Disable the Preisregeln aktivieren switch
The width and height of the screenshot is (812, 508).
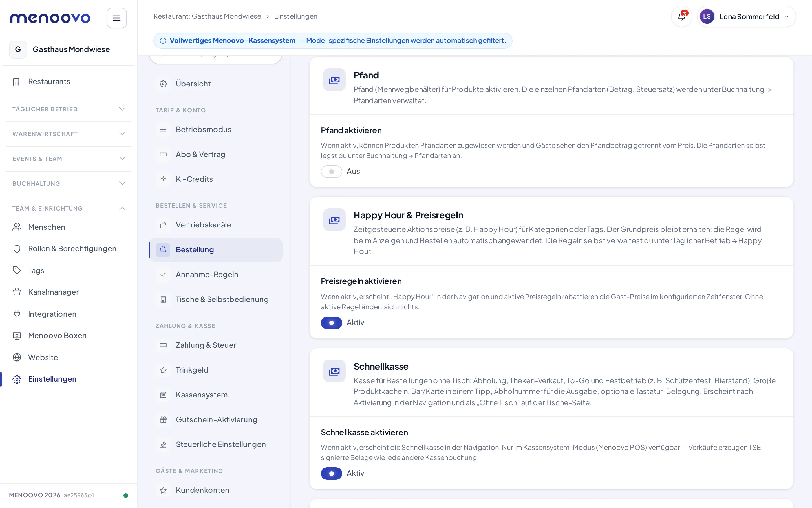click(x=331, y=323)
